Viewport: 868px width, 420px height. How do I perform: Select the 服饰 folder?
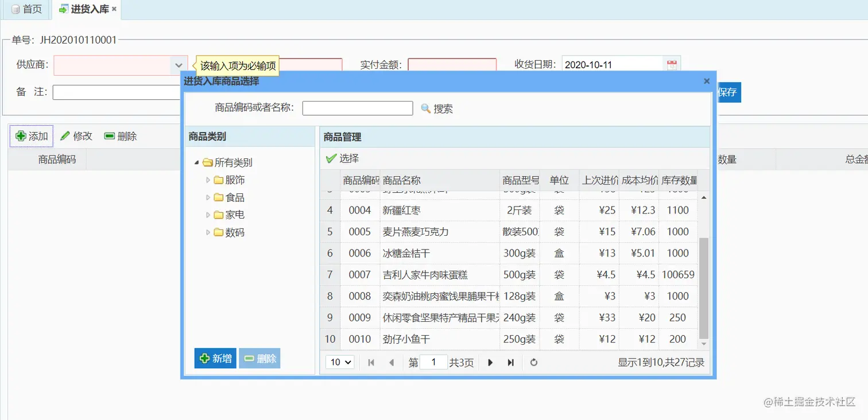click(x=230, y=180)
